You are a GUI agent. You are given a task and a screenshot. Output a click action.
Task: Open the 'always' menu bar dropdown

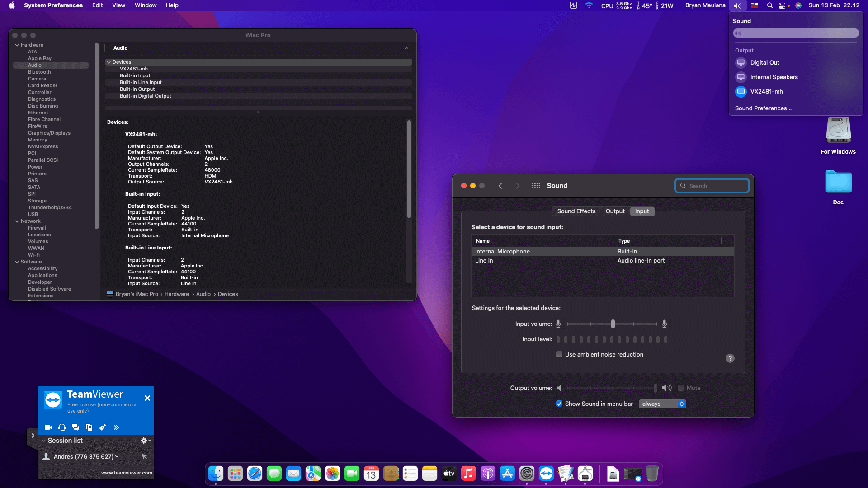662,404
